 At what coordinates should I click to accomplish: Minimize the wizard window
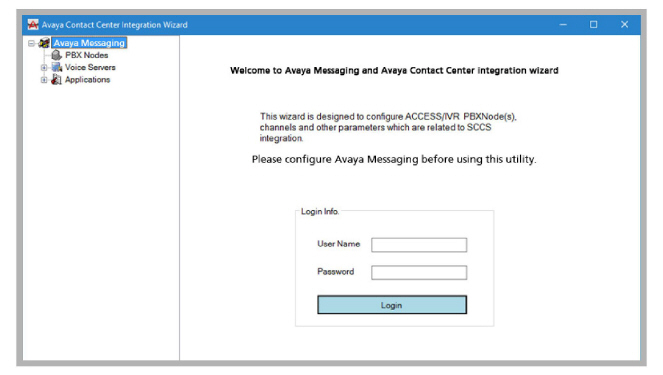pyautogui.click(x=563, y=25)
